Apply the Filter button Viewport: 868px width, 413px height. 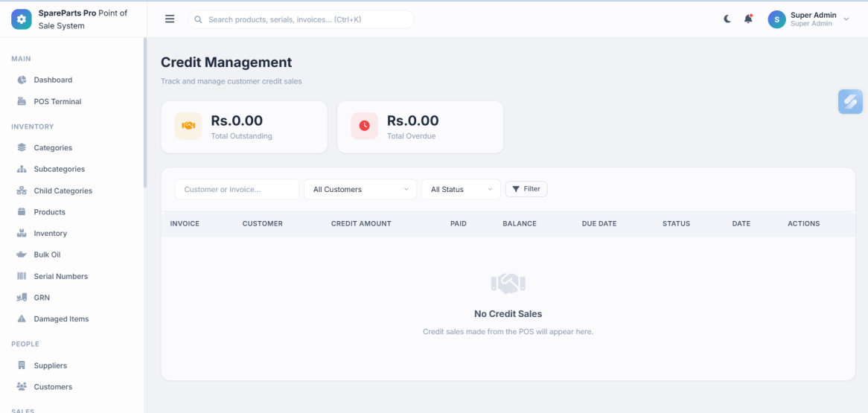tap(526, 189)
